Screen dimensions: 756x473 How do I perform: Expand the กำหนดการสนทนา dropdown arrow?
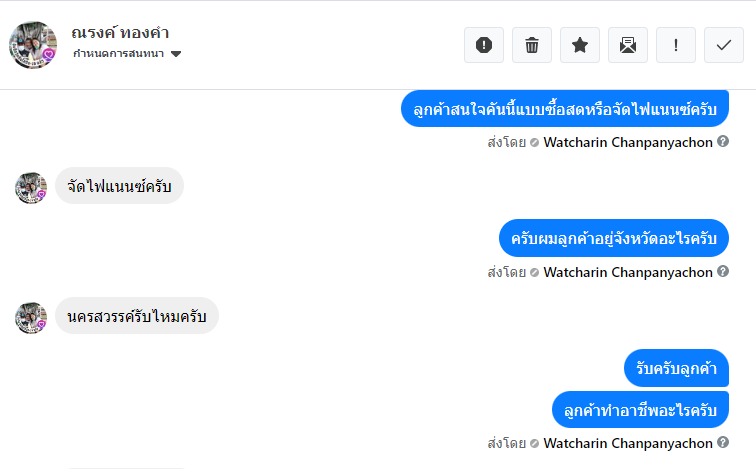[x=176, y=54]
